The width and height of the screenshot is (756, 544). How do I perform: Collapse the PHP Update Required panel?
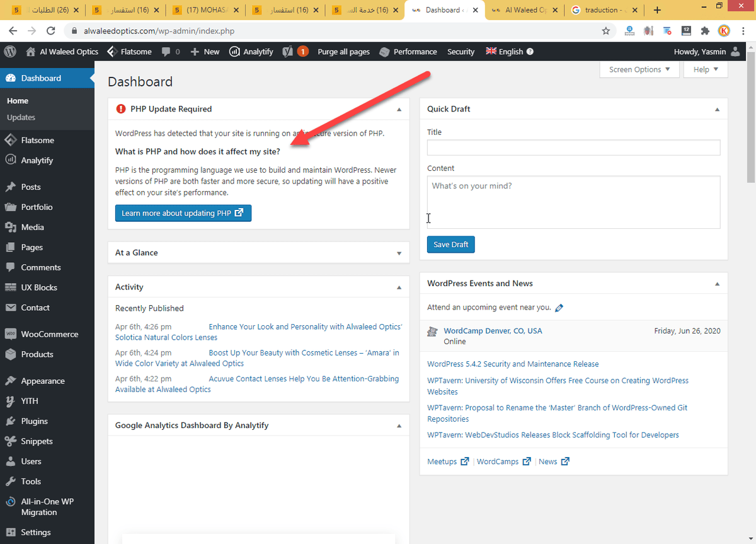pos(399,109)
